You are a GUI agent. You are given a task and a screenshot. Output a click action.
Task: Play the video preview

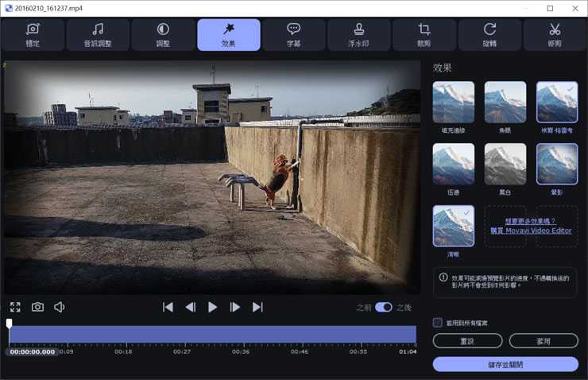coord(213,307)
